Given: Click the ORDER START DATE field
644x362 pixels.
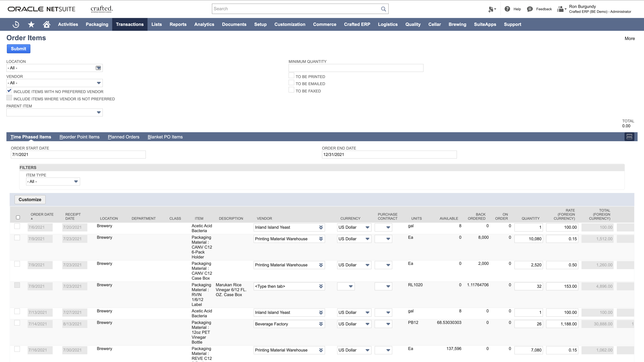Looking at the screenshot, I should pos(78,154).
